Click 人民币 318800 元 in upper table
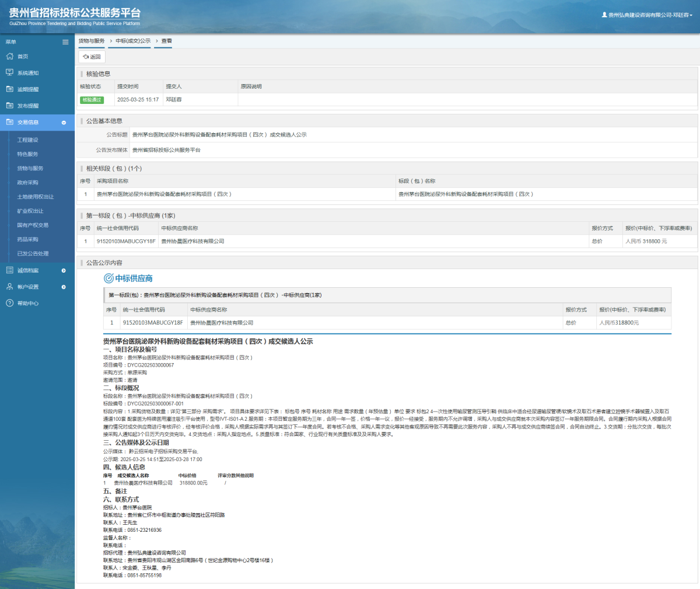This screenshot has width=700, height=589. pos(646,241)
